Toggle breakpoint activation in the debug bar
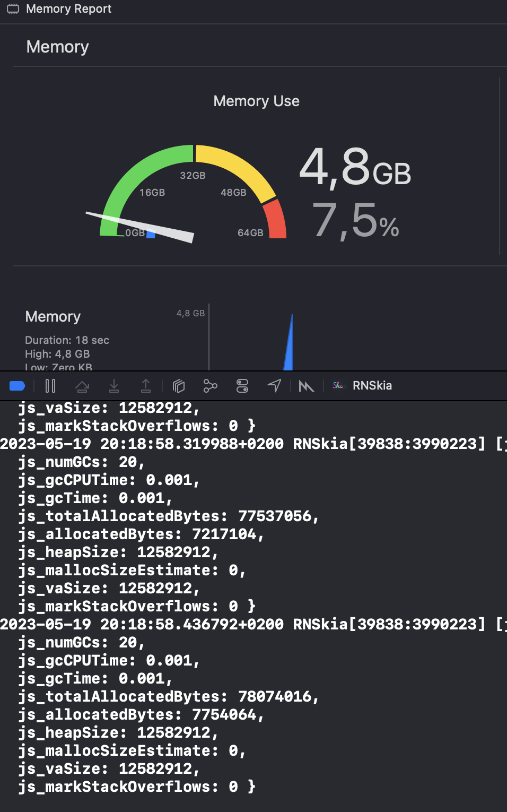Viewport: 507px width, 812px height. pyautogui.click(x=17, y=385)
